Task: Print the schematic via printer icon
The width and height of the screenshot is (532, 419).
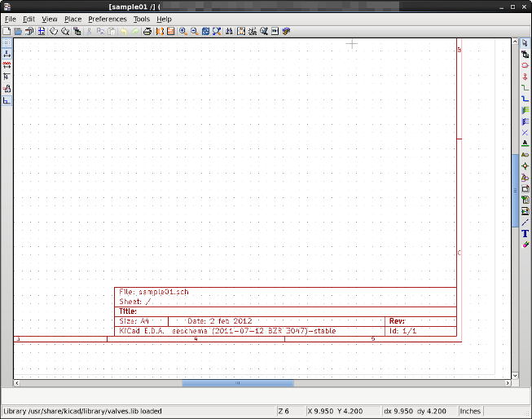Action: point(147,31)
